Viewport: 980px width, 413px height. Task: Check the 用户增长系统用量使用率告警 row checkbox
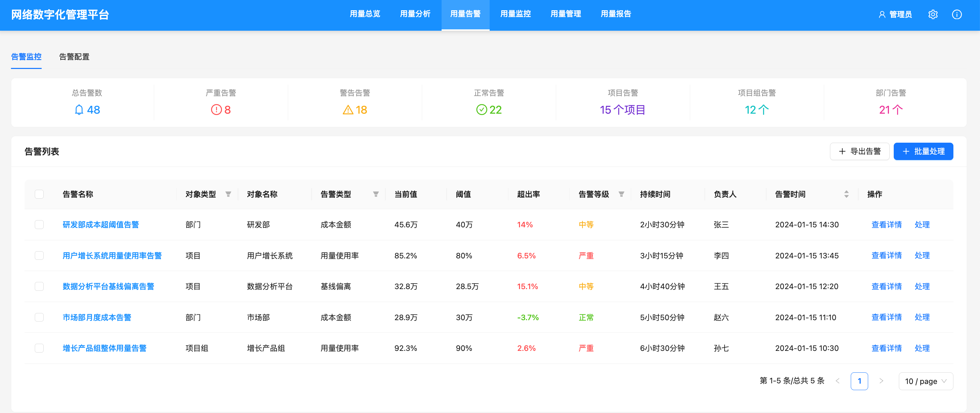coord(39,255)
